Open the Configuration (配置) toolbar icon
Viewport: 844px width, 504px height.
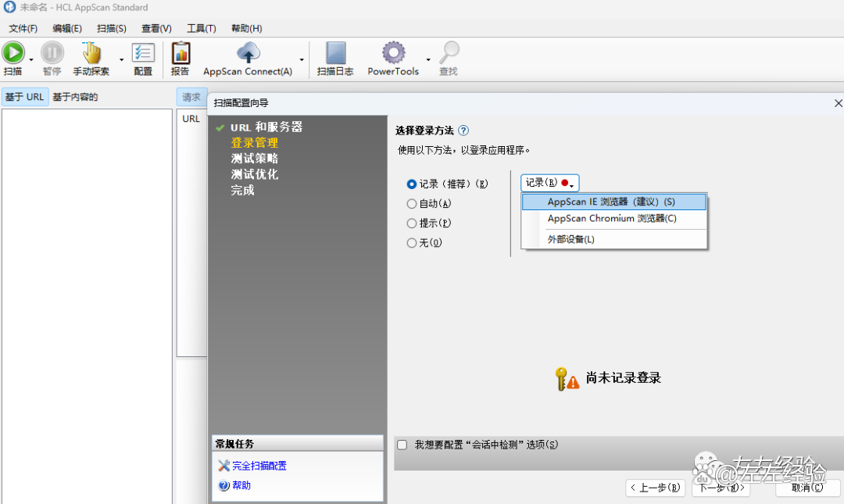click(143, 53)
